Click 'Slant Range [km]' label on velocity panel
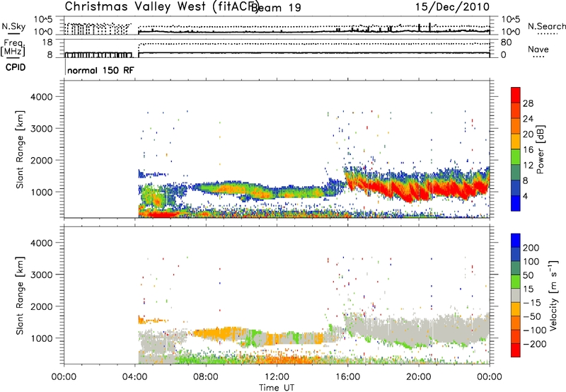This screenshot has height=392, width=566. click(x=21, y=295)
